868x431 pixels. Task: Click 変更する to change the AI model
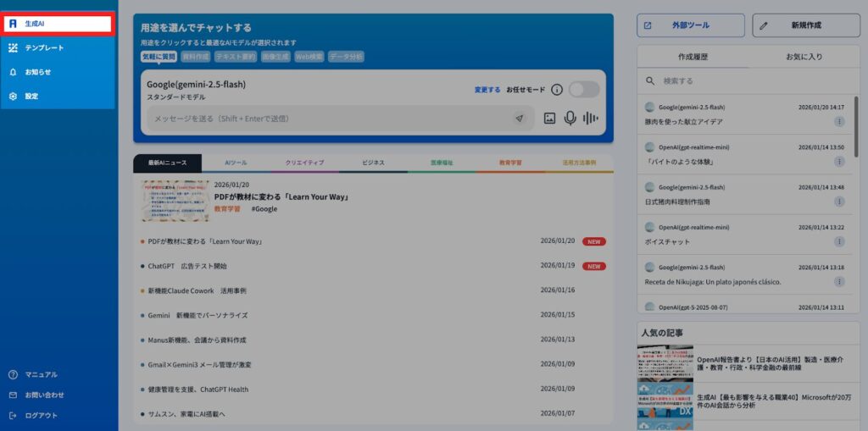tap(487, 90)
